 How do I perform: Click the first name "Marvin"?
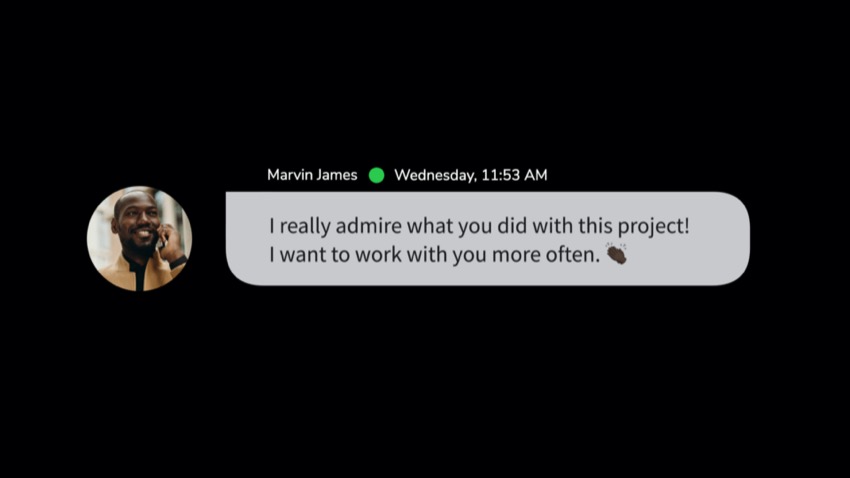289,175
